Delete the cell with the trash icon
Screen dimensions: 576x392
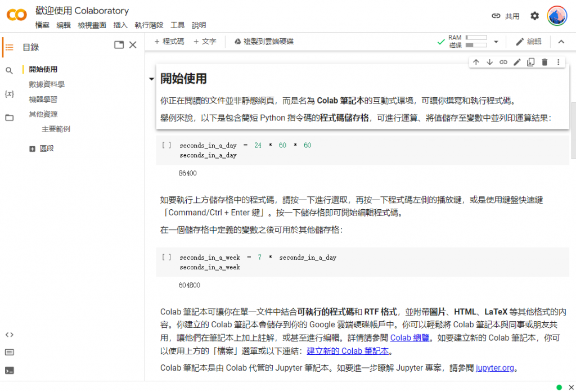544,62
